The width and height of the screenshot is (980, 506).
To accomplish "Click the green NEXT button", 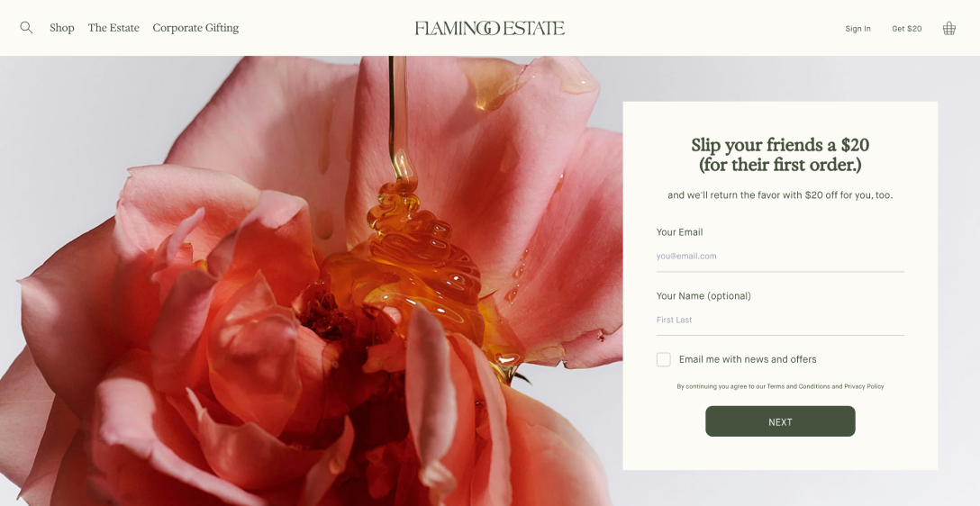I will (780, 421).
